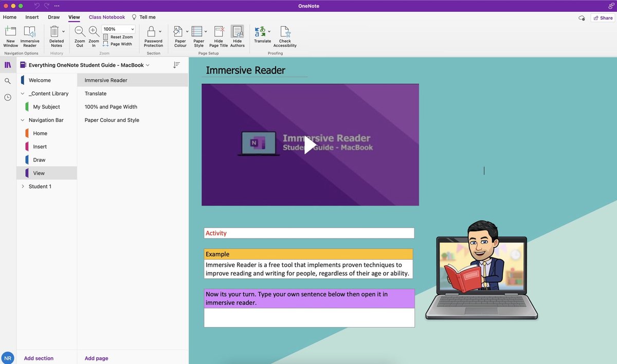Image resolution: width=617 pixels, height=364 pixels.
Task: Expand Deleted Notes dropdown arrow
Action: [x=63, y=32]
